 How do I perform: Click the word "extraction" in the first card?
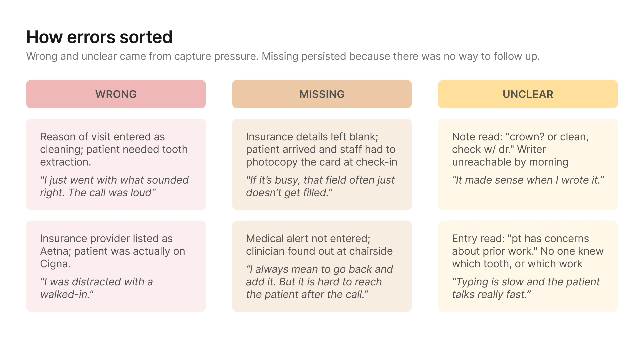pyautogui.click(x=65, y=162)
